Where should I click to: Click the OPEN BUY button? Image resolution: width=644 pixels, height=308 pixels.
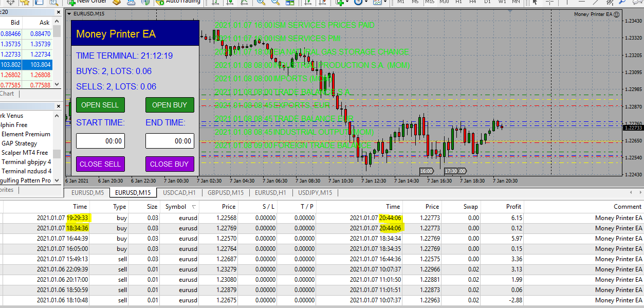(170, 105)
